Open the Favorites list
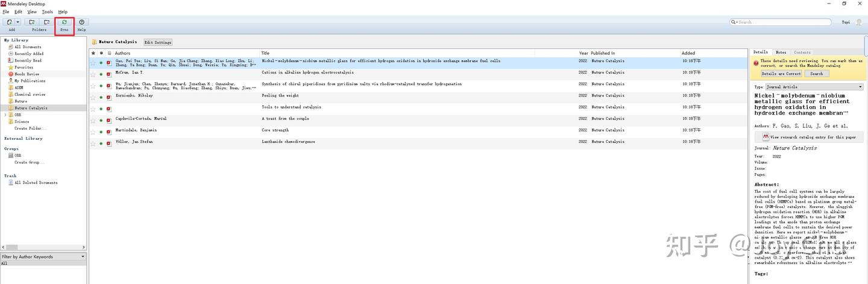Viewport: 868px width, 284px height. (24, 68)
